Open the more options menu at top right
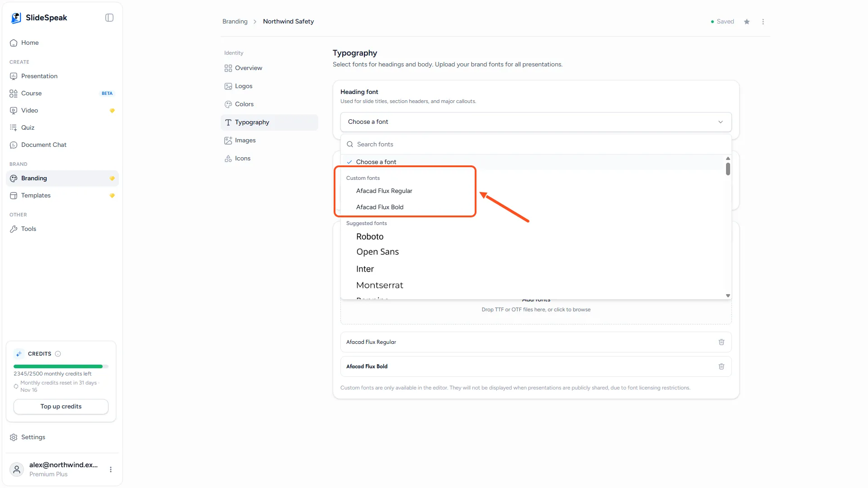Viewport: 868px width, 488px height. [x=763, y=22]
